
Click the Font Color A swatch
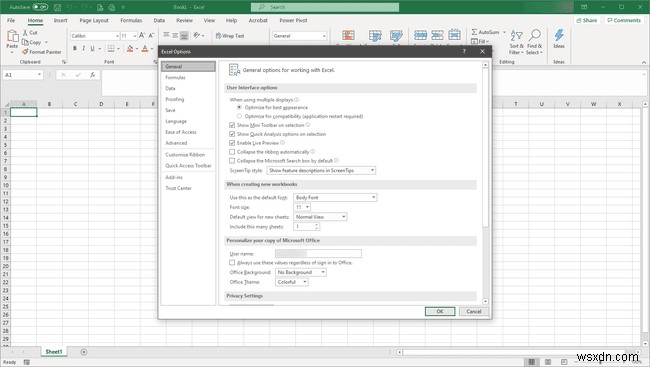(x=145, y=49)
